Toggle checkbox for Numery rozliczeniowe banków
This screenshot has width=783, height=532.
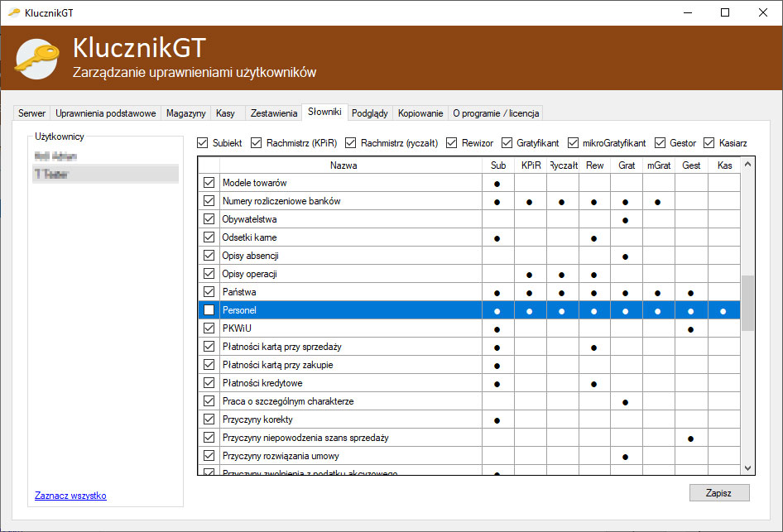pos(209,201)
